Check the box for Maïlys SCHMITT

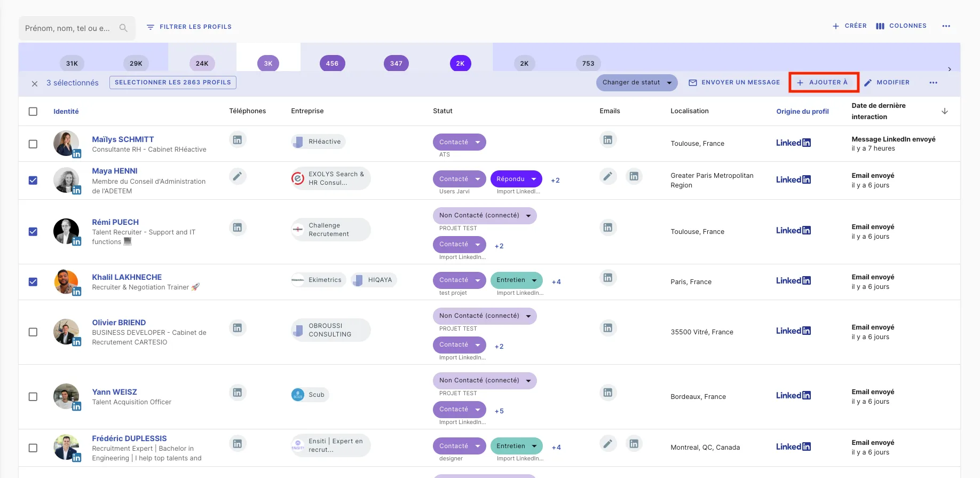click(33, 144)
